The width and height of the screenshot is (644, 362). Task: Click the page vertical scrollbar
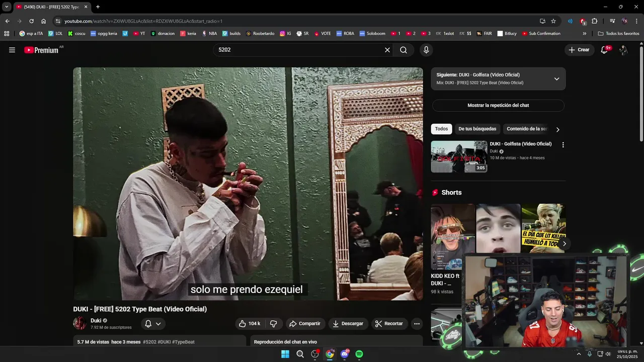click(641, 93)
